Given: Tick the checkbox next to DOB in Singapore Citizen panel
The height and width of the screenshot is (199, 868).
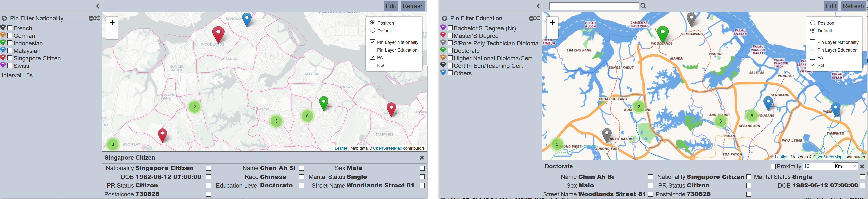Looking at the screenshot, I should (209, 177).
